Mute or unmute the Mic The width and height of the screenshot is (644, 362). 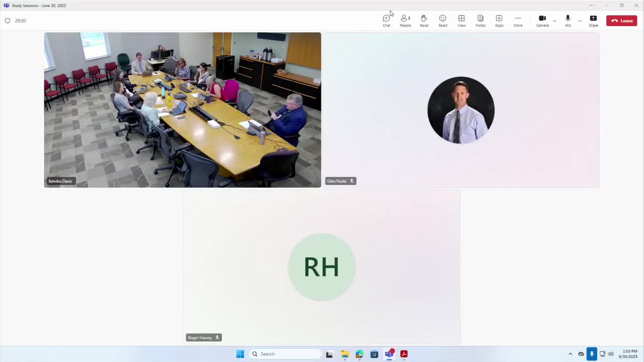(568, 20)
